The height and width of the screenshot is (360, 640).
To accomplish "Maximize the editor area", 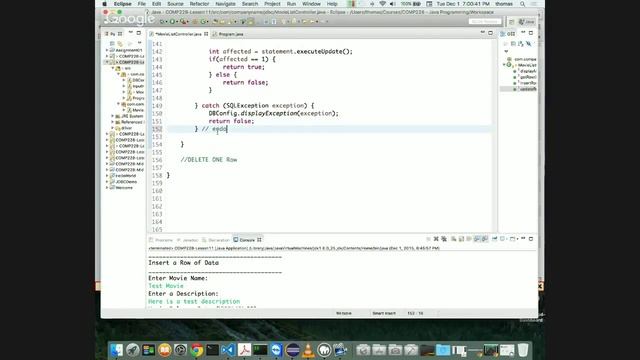I will point(490,33).
